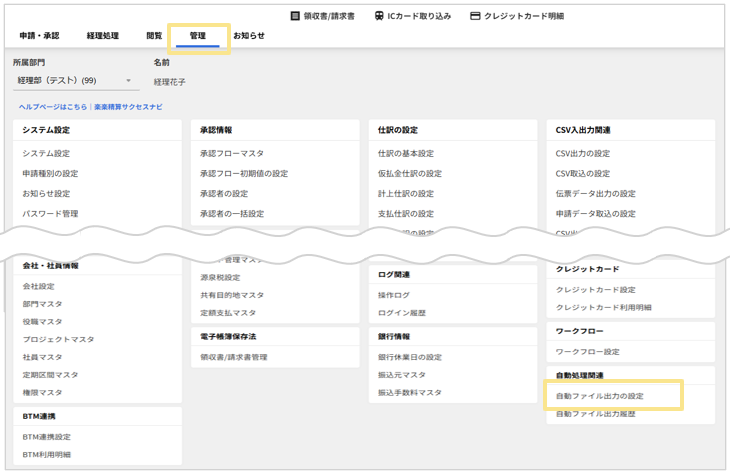Open 操作ログ in ログ関連
This screenshot has width=730, height=474.
pyautogui.click(x=394, y=295)
